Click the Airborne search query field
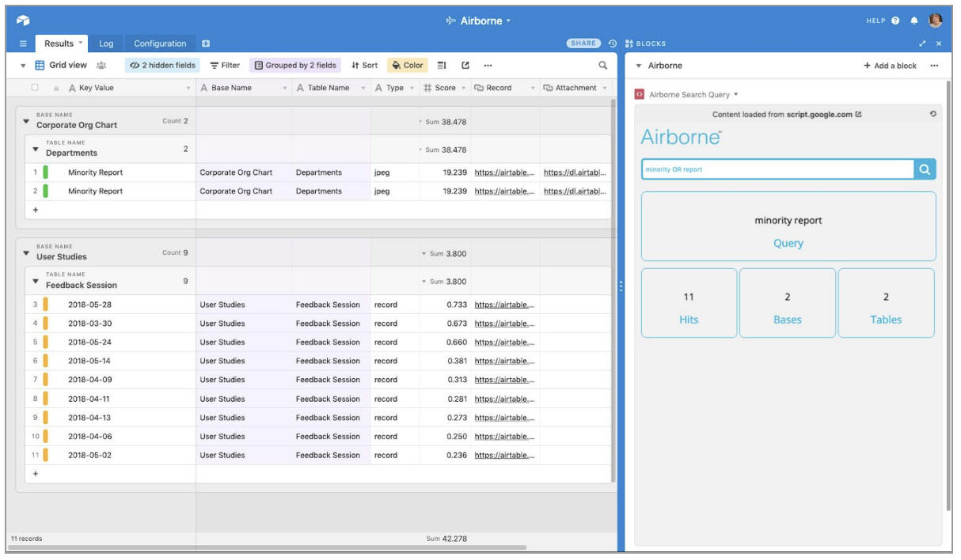The height and width of the screenshot is (560, 961). (777, 168)
